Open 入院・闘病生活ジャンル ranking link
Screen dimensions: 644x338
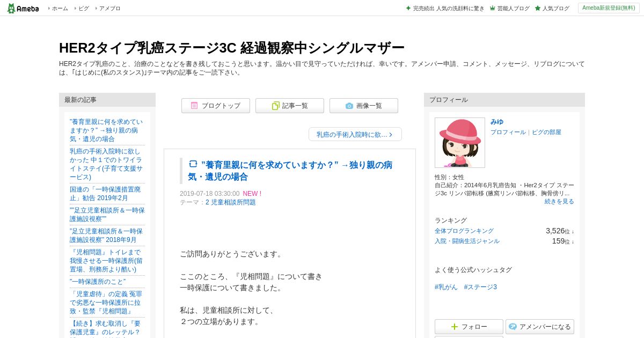pos(467,241)
